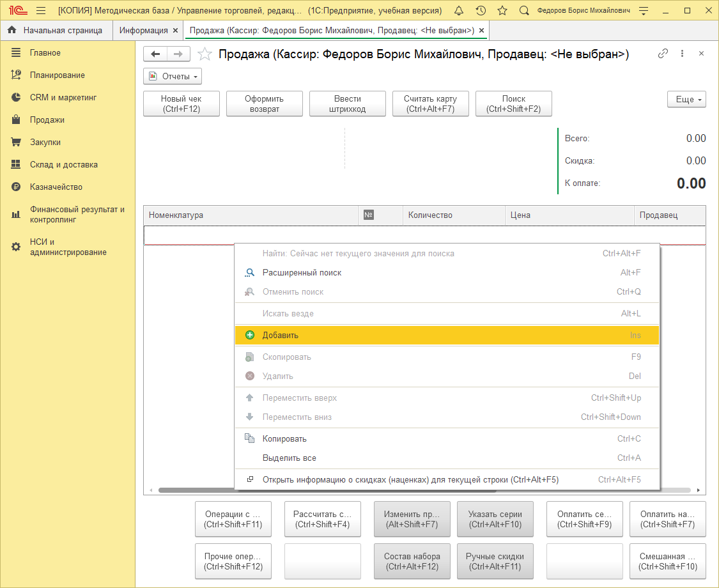Open the history clock icon
Viewport: 719px width, 588px height.
(x=481, y=11)
